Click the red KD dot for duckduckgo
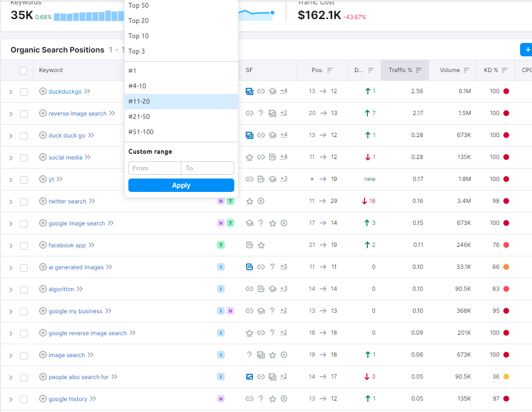The width and height of the screenshot is (532, 412). click(x=506, y=91)
